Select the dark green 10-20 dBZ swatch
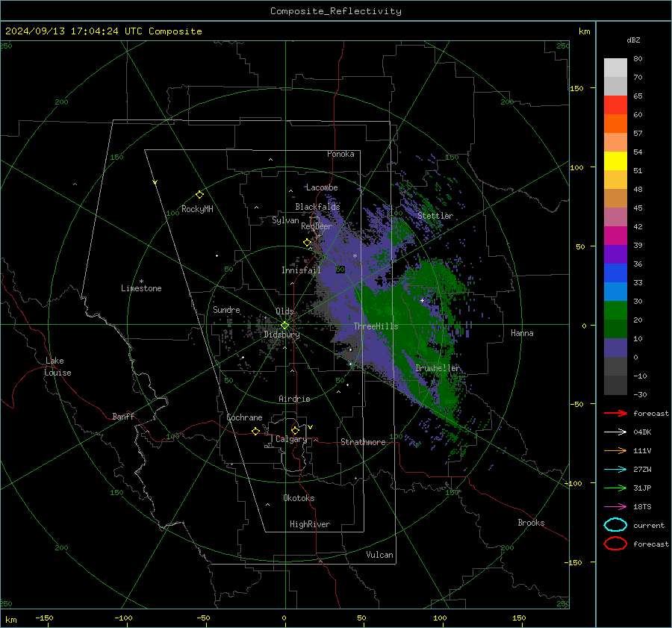 point(615,329)
